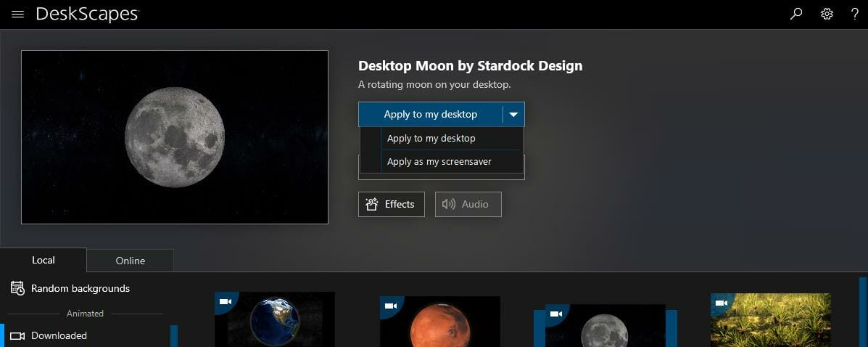Click the 'A rotating moon on your desktop.' description
The width and height of the screenshot is (868, 347).
pos(434,85)
